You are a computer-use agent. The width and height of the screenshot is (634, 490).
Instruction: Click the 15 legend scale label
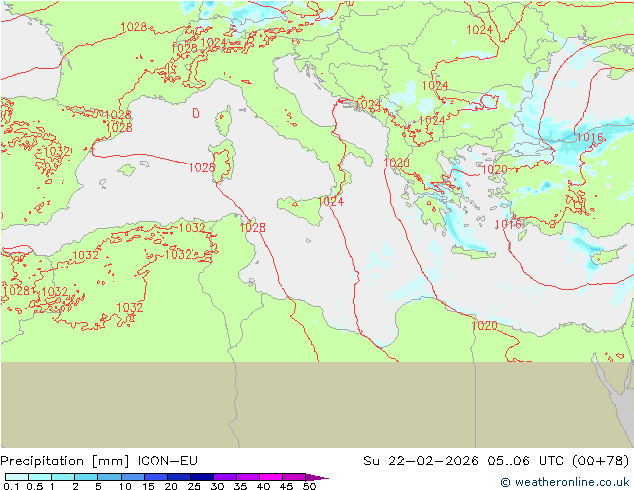pos(148,486)
